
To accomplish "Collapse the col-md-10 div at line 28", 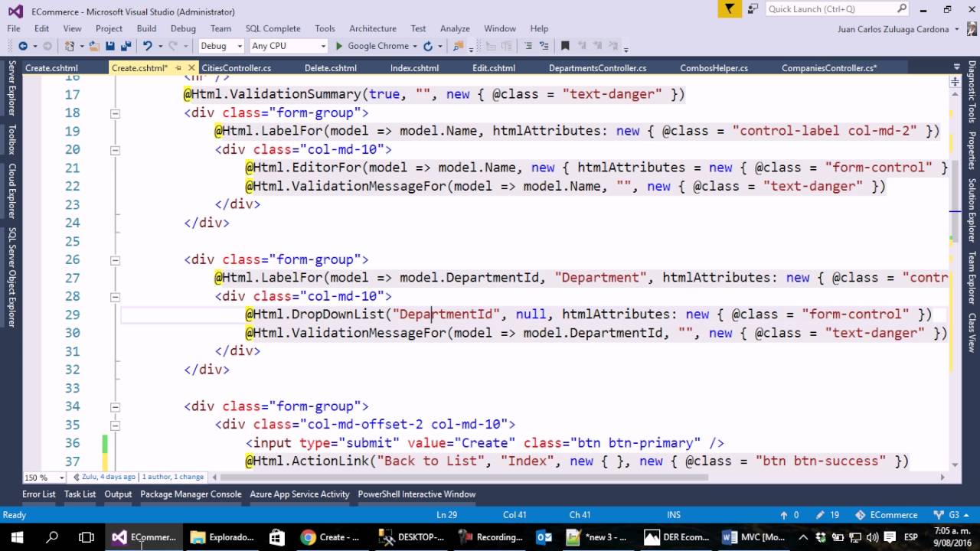I will click(115, 297).
